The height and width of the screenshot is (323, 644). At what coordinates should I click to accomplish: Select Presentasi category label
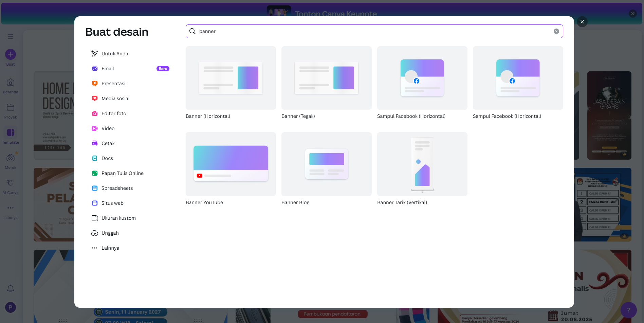[113, 84]
